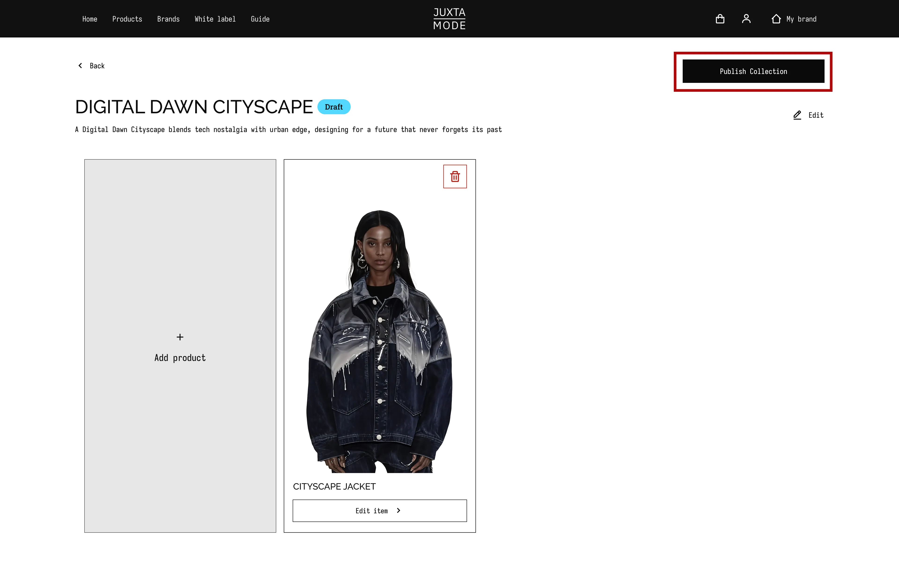Viewport: 899px width, 588px height.
Task: Click the Juxta Mode logo
Action: point(449,19)
